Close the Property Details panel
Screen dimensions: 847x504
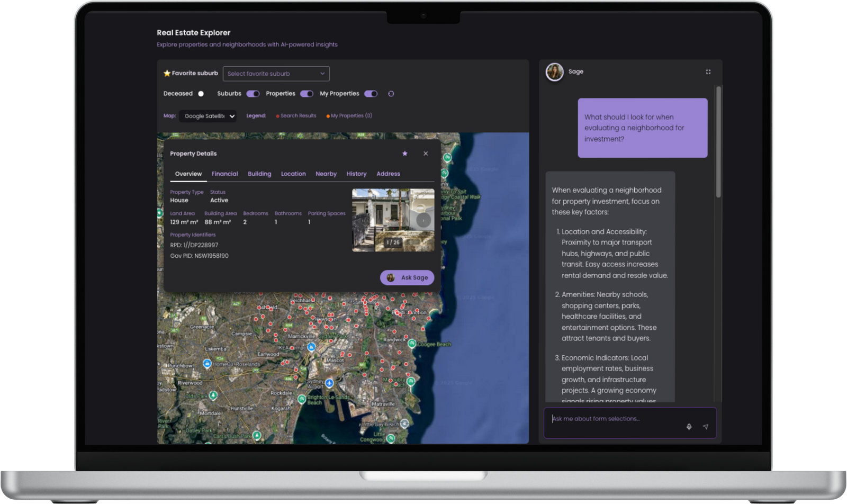click(x=426, y=154)
